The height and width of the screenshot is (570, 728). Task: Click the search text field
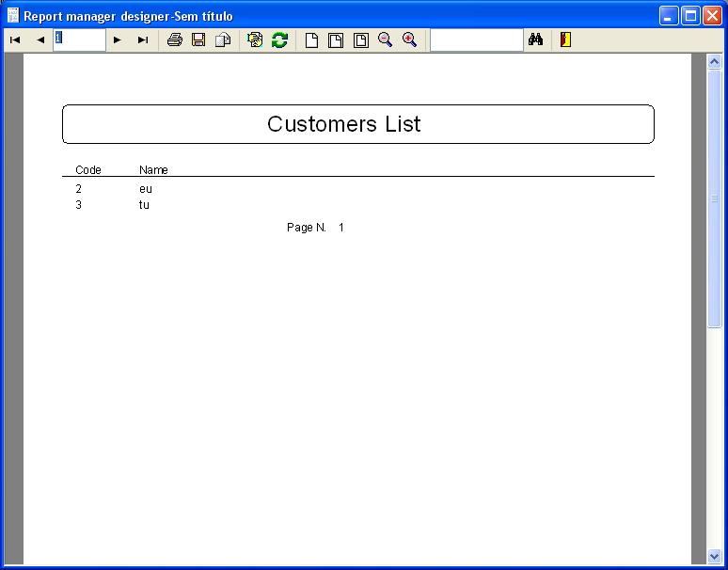tap(477, 40)
